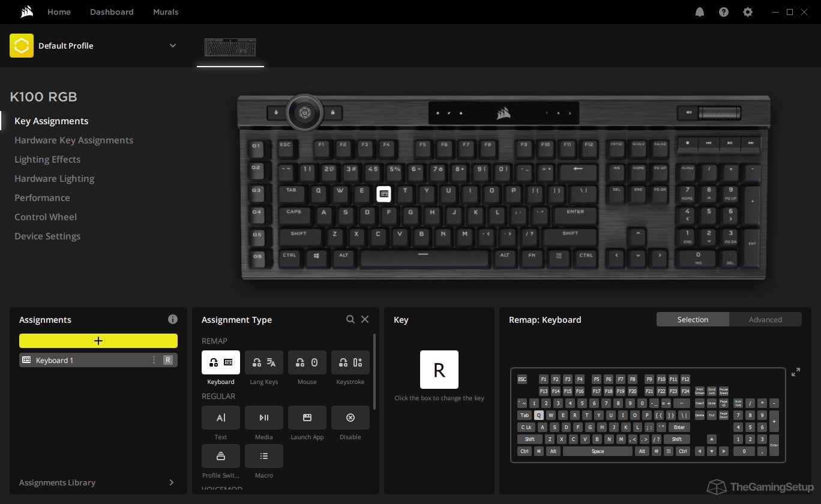Viewport: 821px width, 504px height.
Task: Toggle the R indicator on Keyboard 1
Action: [169, 360]
